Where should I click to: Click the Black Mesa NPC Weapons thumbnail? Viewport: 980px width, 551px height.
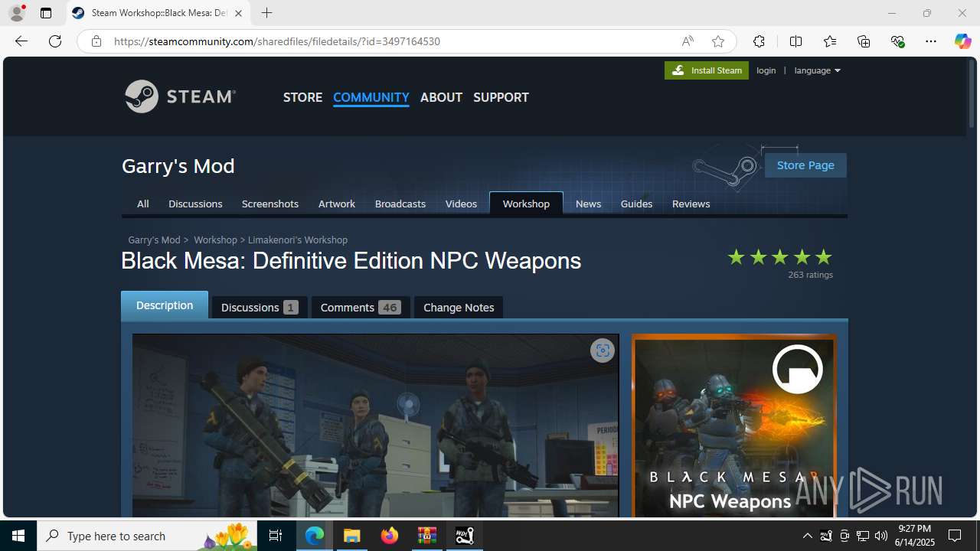pyautogui.click(x=733, y=425)
